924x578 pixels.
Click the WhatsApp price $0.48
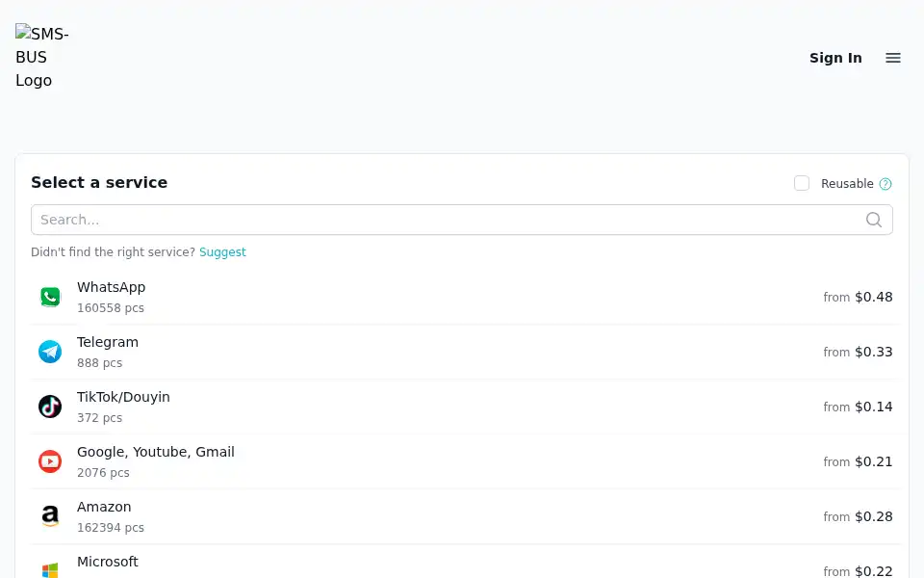pos(873,297)
